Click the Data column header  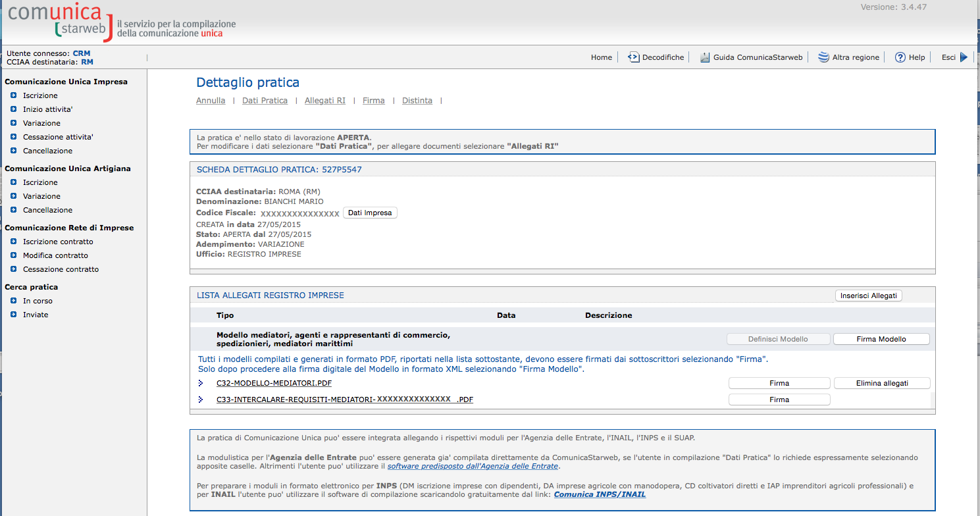point(506,315)
